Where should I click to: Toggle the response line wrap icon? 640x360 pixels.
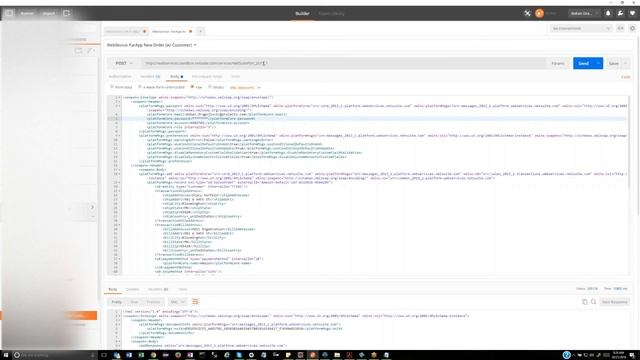(x=195, y=302)
